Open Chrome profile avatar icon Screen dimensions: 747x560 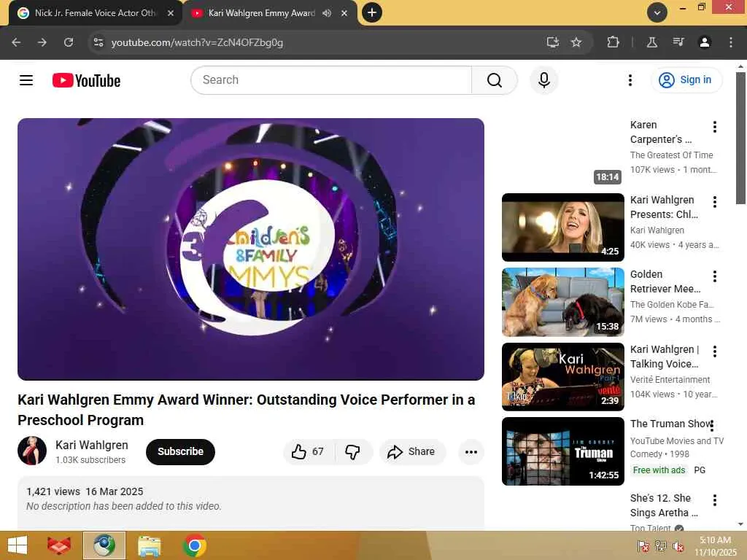pyautogui.click(x=705, y=42)
